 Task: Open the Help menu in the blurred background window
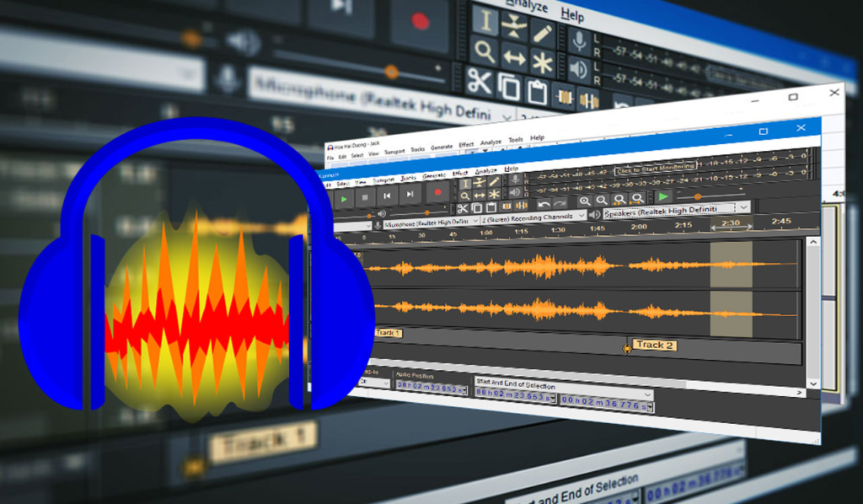pyautogui.click(x=572, y=14)
